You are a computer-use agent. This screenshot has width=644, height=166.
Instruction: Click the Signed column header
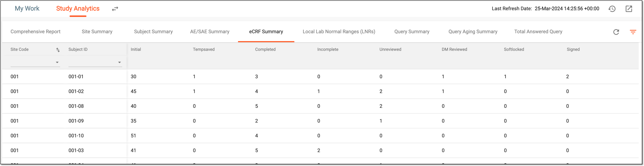573,49
